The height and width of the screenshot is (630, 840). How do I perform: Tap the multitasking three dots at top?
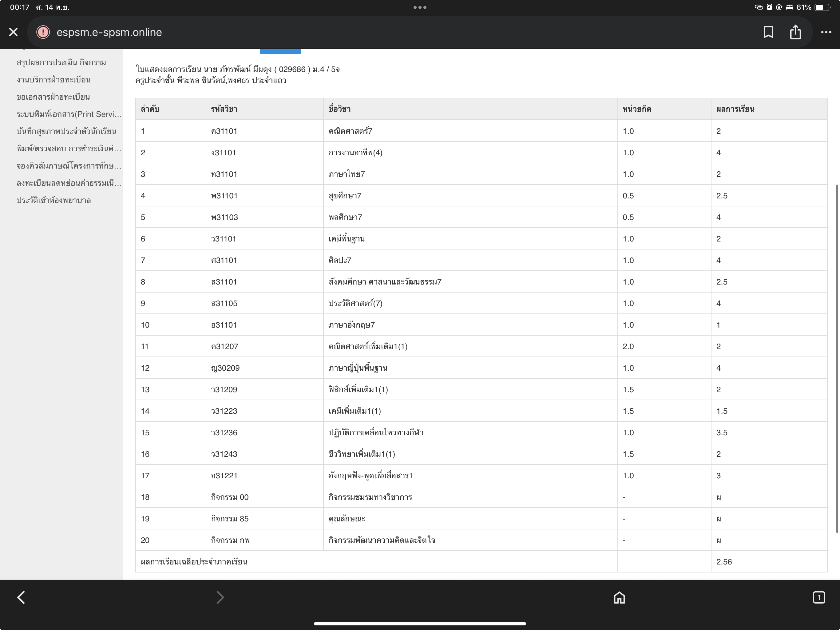click(420, 7)
